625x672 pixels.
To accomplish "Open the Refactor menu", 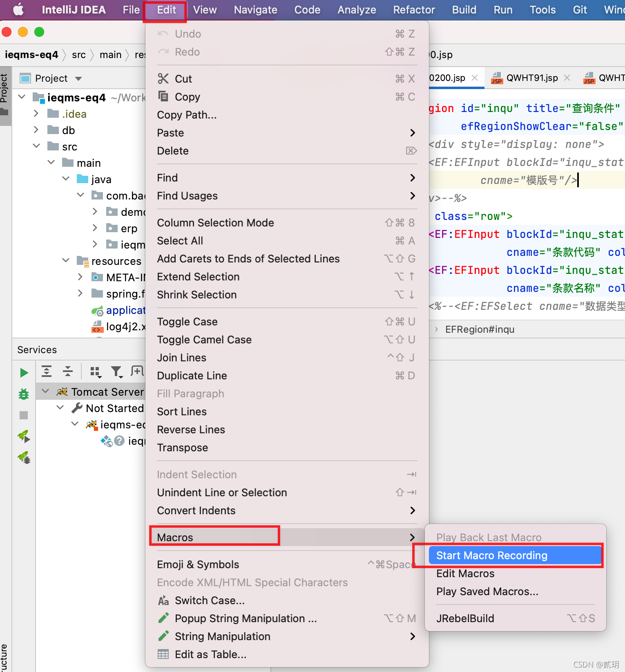I will pyautogui.click(x=414, y=10).
